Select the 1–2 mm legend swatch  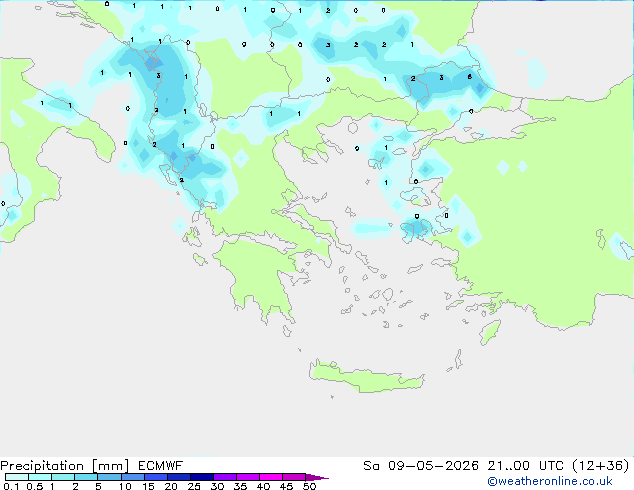63,477
